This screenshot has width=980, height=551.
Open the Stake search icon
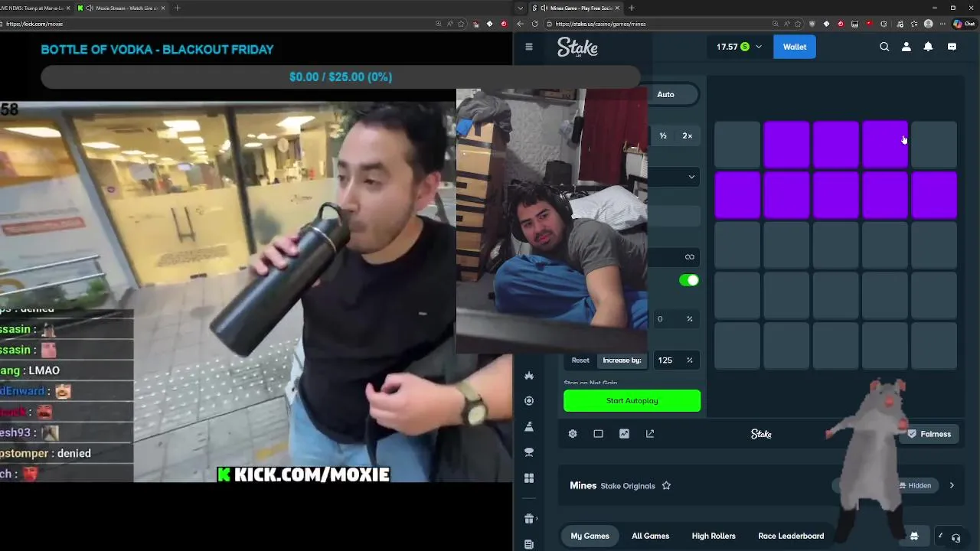[x=884, y=47]
